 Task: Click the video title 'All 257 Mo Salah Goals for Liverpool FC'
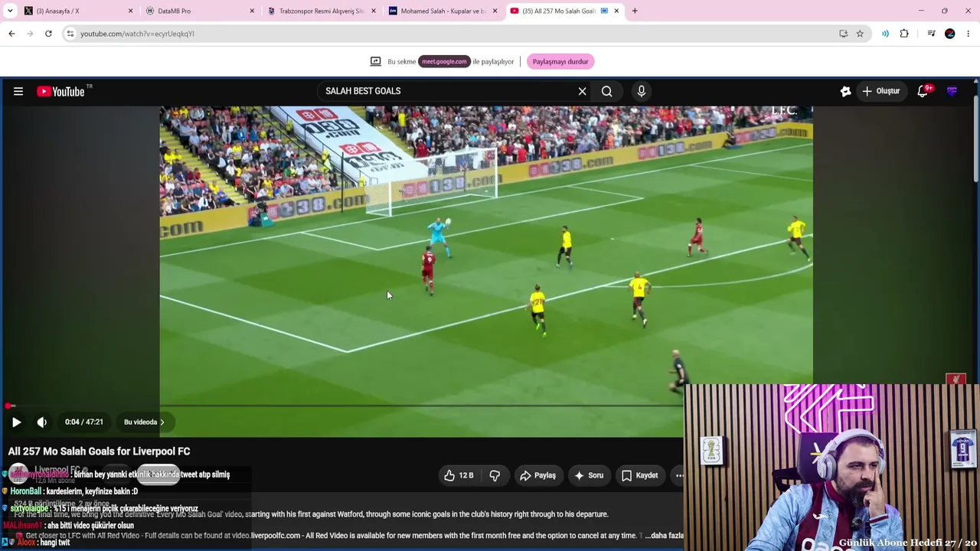coord(100,452)
